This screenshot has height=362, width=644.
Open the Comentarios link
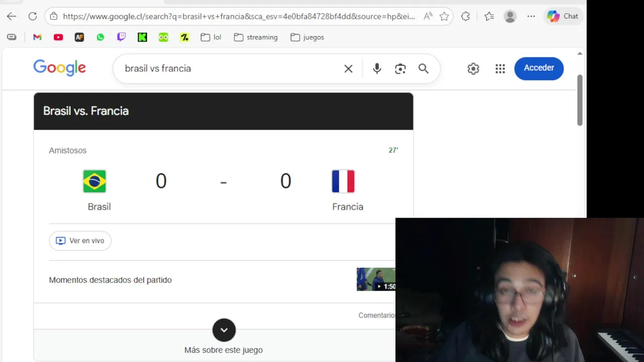pos(377,315)
